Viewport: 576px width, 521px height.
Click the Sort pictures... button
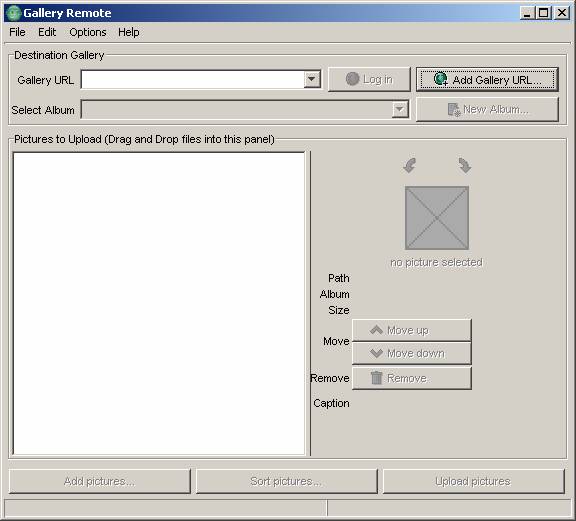[x=287, y=481]
